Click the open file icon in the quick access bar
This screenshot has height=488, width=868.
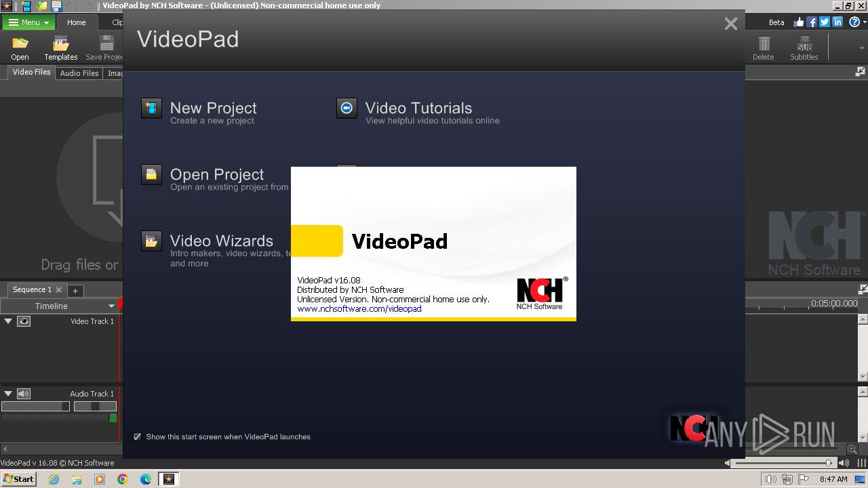coord(42,5)
